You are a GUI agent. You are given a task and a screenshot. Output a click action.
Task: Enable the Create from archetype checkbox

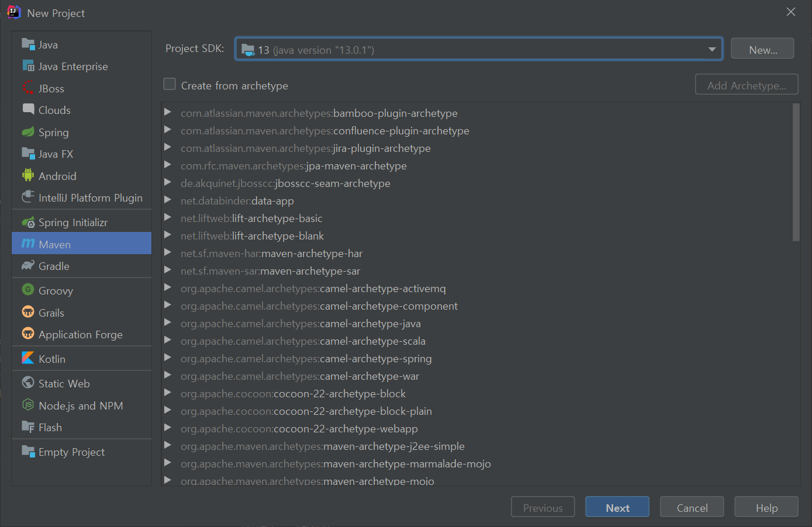click(x=170, y=84)
